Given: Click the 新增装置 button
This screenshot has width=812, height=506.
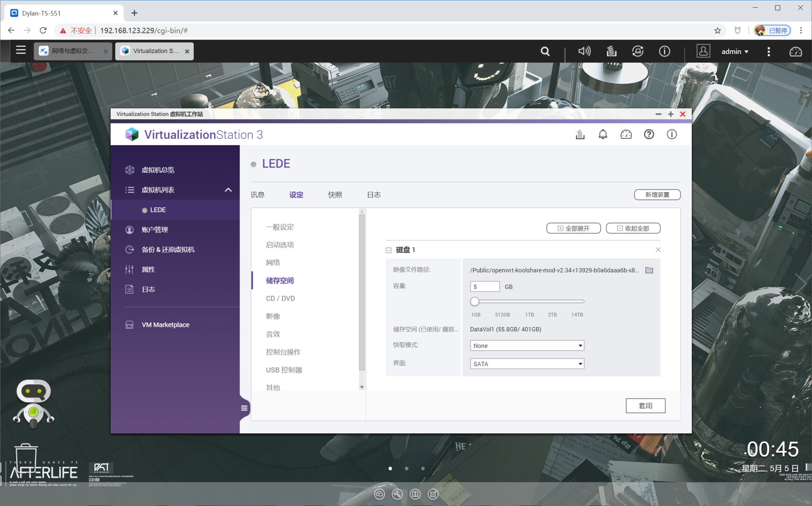Looking at the screenshot, I should click(657, 195).
